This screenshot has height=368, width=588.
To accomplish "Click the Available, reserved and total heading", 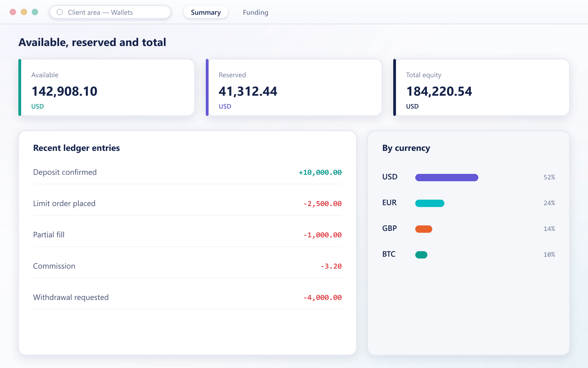I will 92,42.
